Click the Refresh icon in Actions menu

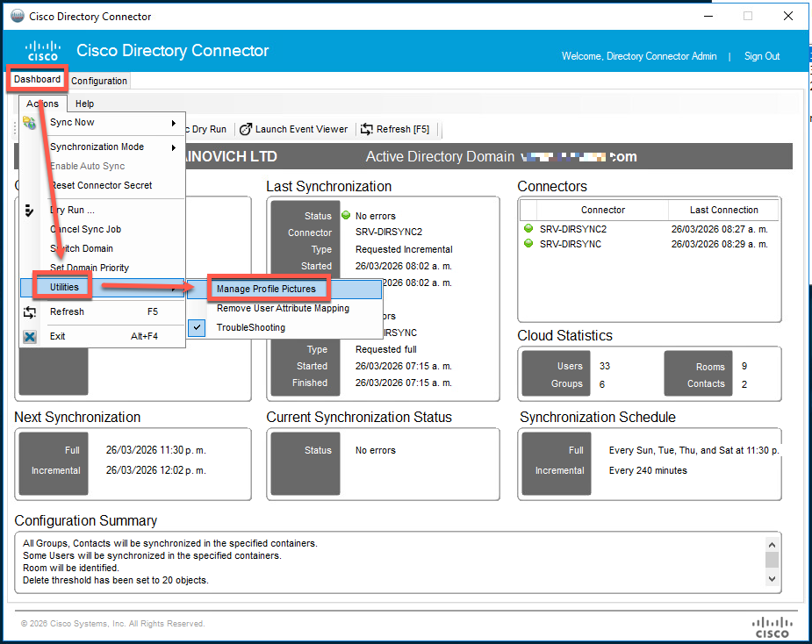point(30,312)
